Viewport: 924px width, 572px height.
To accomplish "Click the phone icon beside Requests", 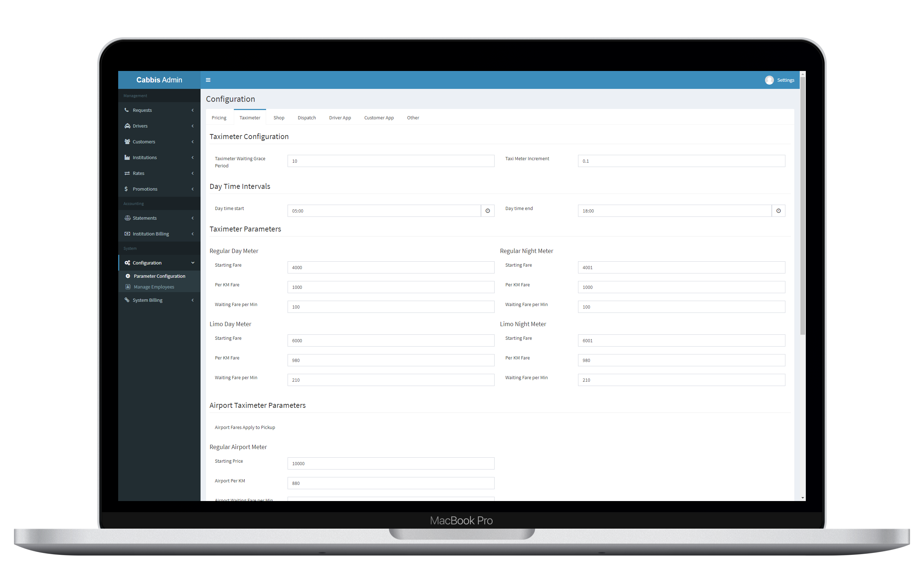I will (126, 110).
